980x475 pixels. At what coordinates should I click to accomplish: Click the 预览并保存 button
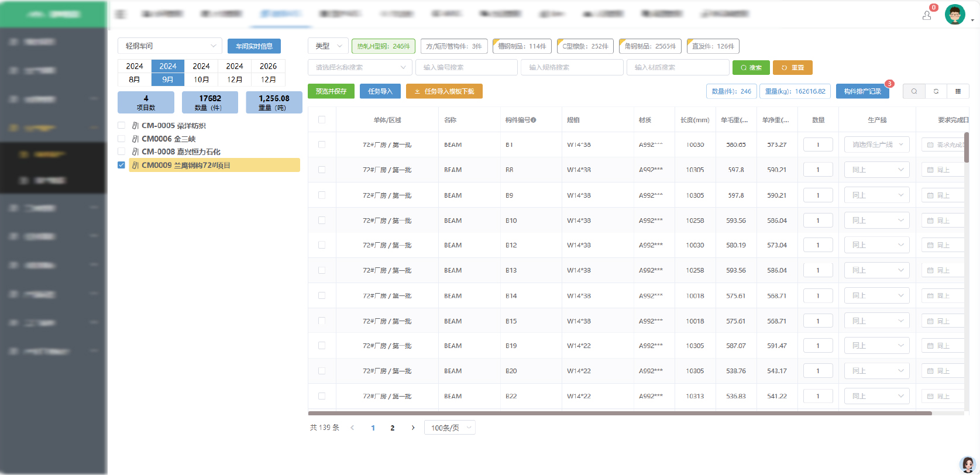click(331, 91)
